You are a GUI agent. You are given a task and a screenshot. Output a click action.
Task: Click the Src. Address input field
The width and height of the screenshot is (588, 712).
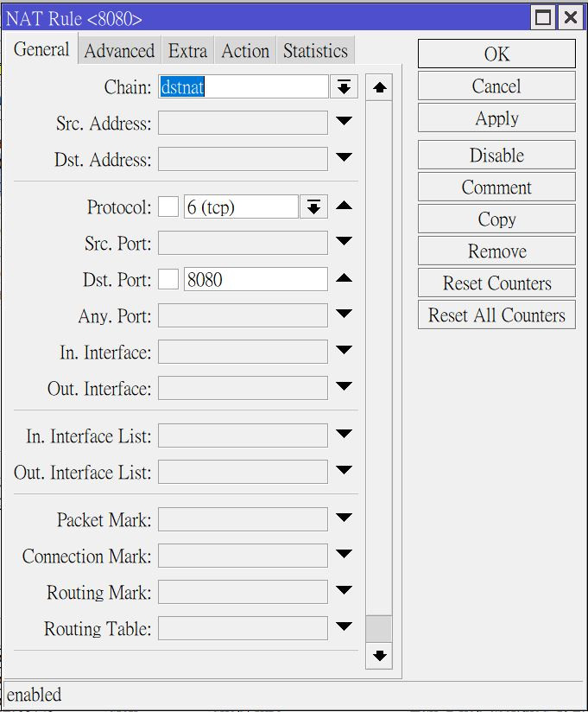coord(243,123)
